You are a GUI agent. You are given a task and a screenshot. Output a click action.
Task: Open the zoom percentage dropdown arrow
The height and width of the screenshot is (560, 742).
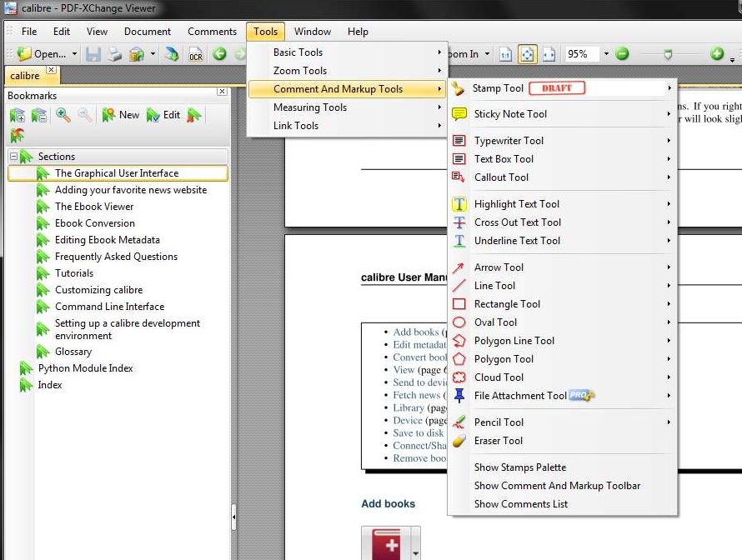click(x=606, y=54)
